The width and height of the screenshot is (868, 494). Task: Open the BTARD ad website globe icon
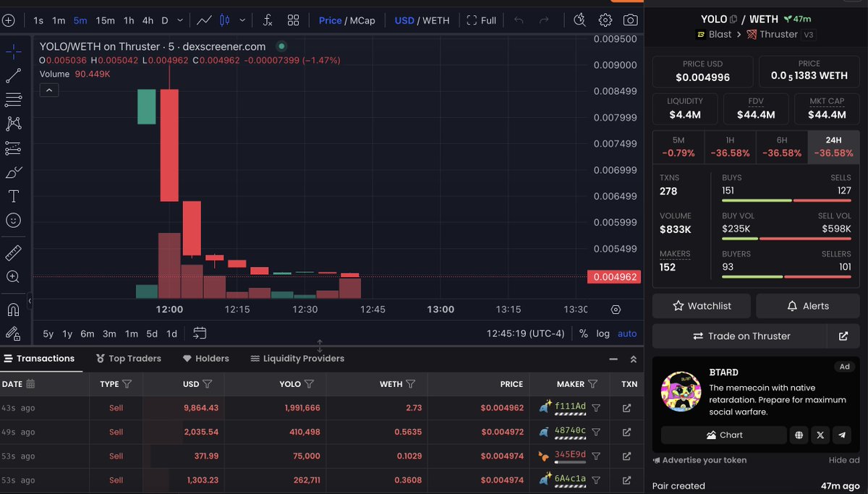click(x=799, y=435)
